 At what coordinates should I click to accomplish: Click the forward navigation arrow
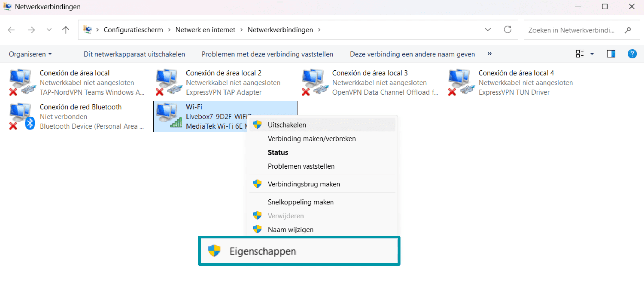tap(31, 30)
